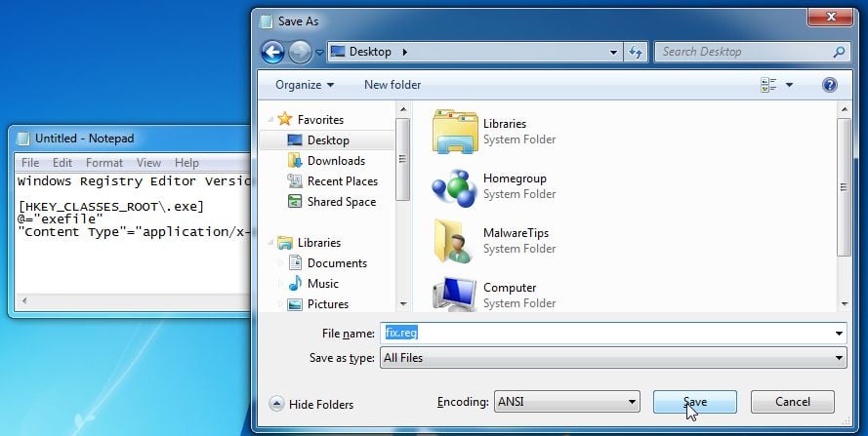868x436 pixels.
Task: Open the view options dropdown arrow
Action: (x=789, y=85)
